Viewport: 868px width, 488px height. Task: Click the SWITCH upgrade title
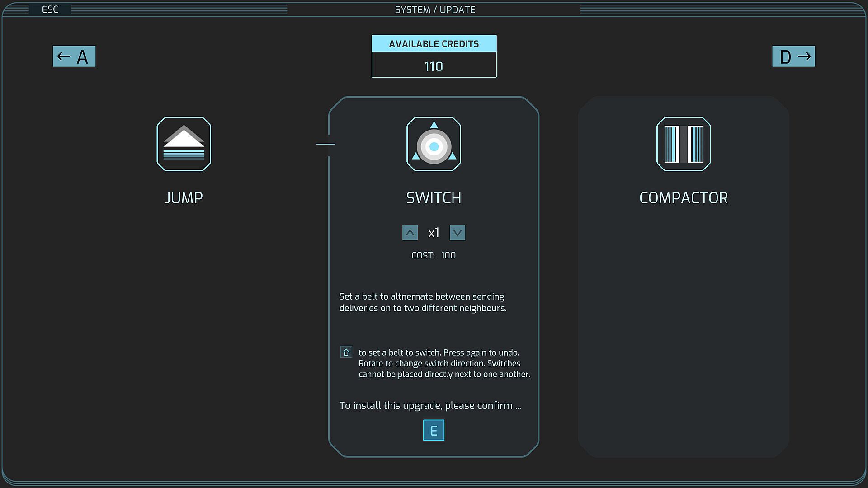(x=434, y=198)
